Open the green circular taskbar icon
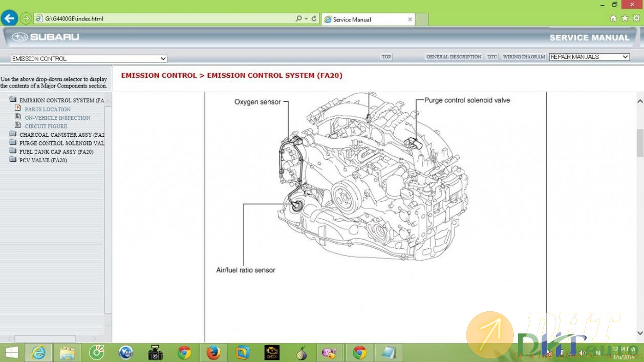The width and height of the screenshot is (644, 362). click(97, 353)
